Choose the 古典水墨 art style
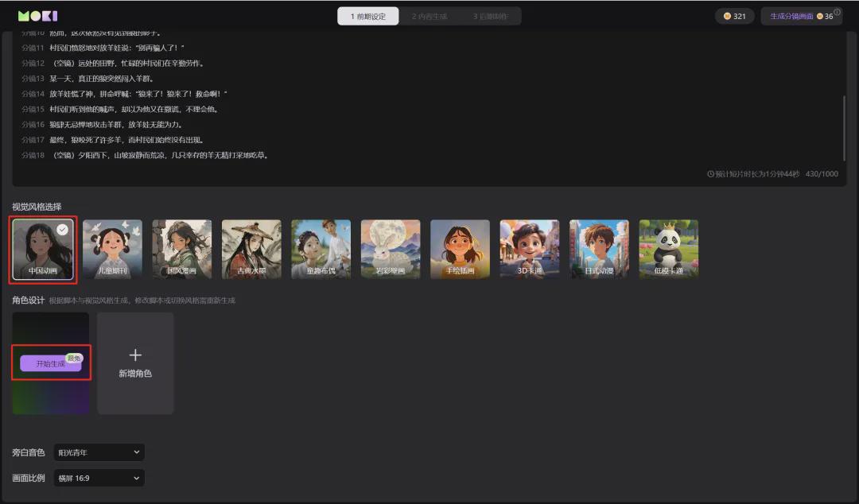 coord(251,248)
